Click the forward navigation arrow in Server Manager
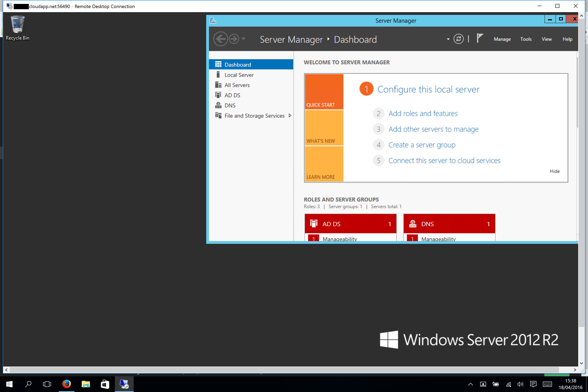Screen dimensions: 588x392 pos(234,39)
